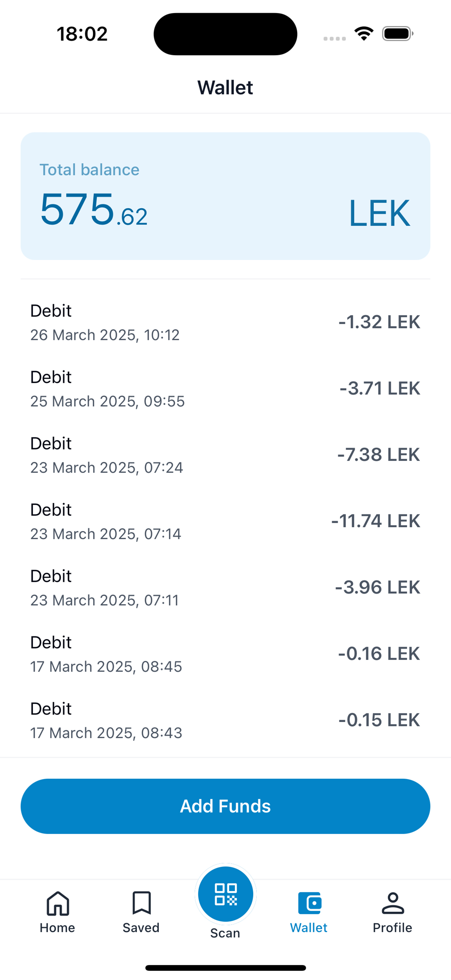Open the Saved bookmark icon
The height and width of the screenshot is (980, 451).
point(141,902)
